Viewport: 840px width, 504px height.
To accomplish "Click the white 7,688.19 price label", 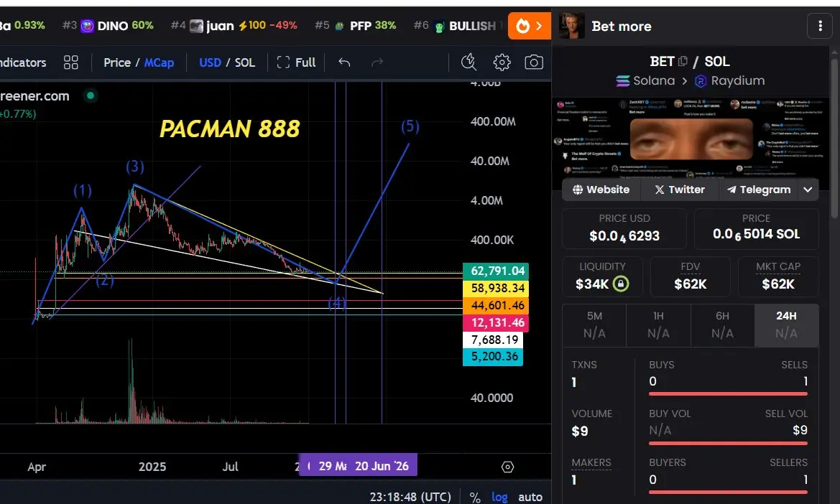I will pos(493,340).
